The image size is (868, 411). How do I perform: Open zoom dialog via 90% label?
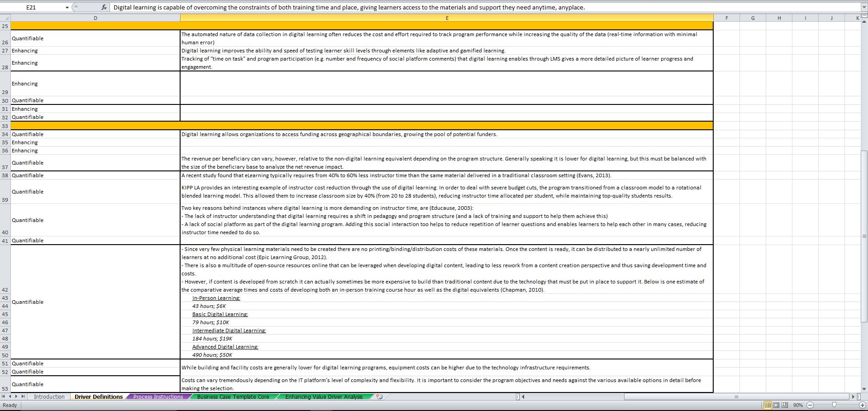pos(798,405)
